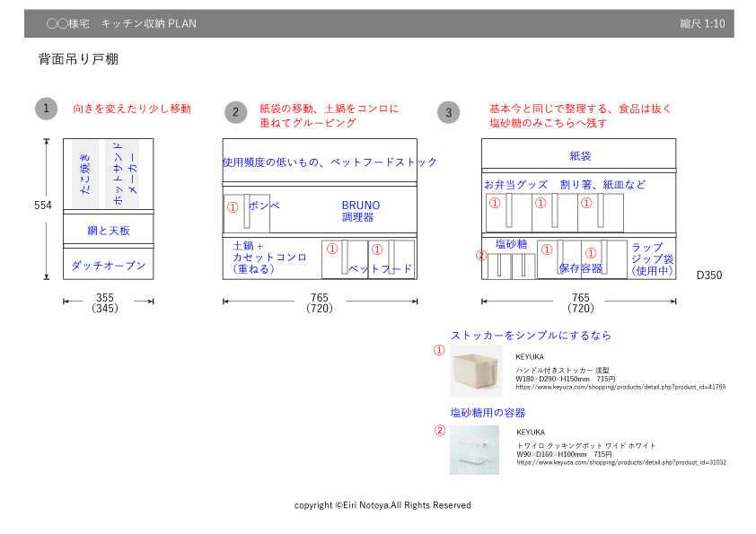
Task: Open the keyuca.com product_id=31032 link
Action: click(x=620, y=462)
